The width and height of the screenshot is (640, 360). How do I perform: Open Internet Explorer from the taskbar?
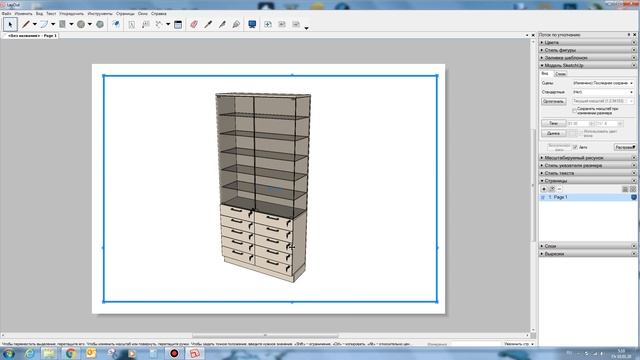click(x=29, y=353)
